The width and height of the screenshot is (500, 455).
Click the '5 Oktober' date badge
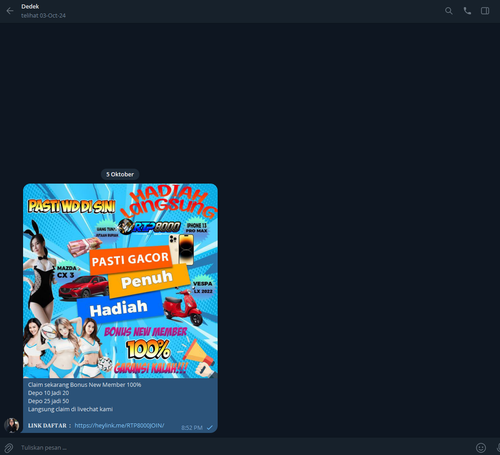(120, 174)
